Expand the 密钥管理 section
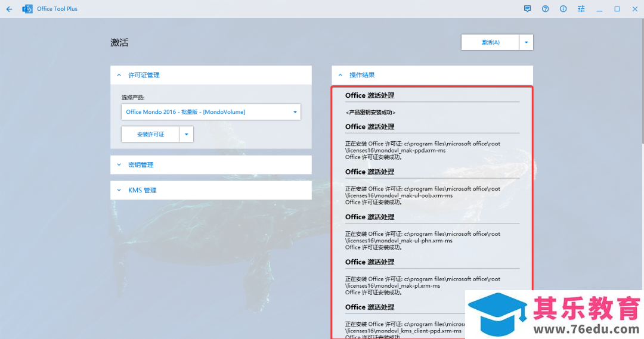The image size is (644, 339). (210, 164)
